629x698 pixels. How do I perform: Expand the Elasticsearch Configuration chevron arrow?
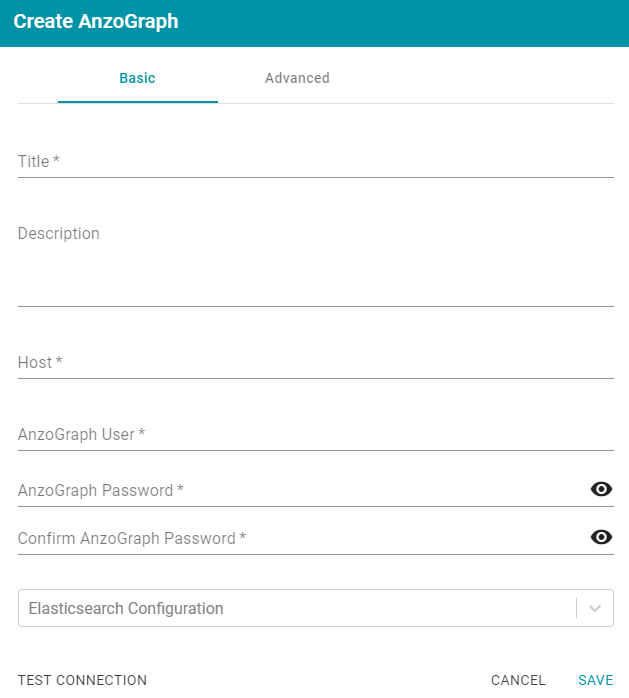pos(595,608)
